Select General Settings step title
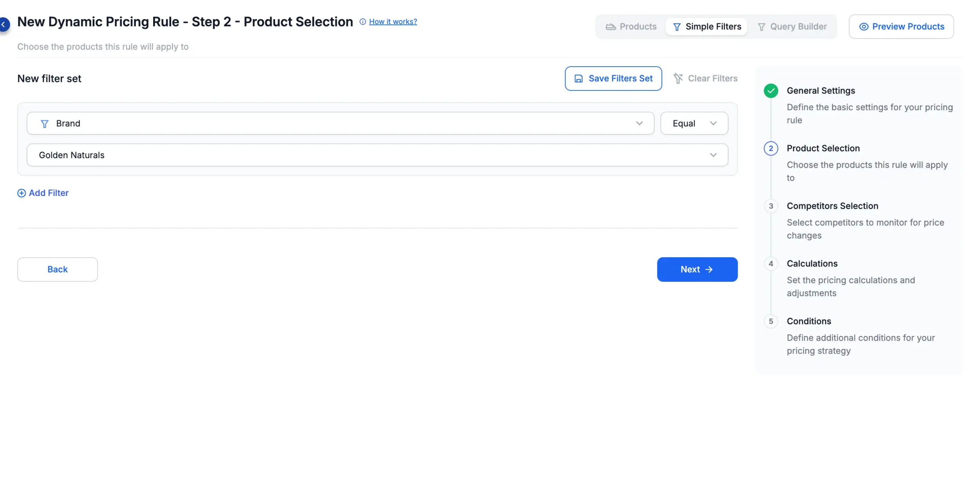This screenshot has height=490, width=980. [x=821, y=91]
